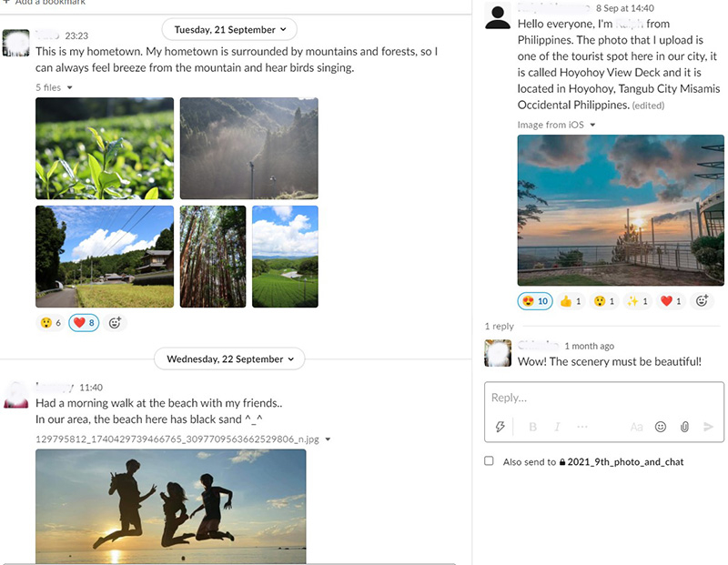The height and width of the screenshot is (565, 728).
Task: Click the paperclip attach file icon
Action: 684,427
